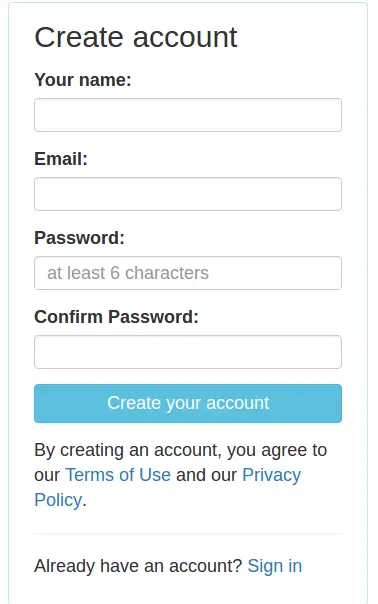The width and height of the screenshot is (378, 604).
Task: Click the word 'Policy' before the period
Action: (x=58, y=500)
